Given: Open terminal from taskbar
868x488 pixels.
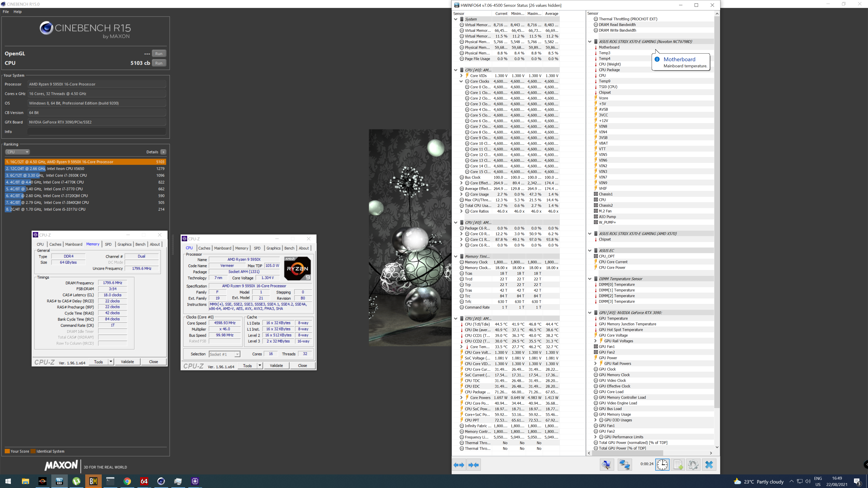Looking at the screenshot, I should (110, 481).
